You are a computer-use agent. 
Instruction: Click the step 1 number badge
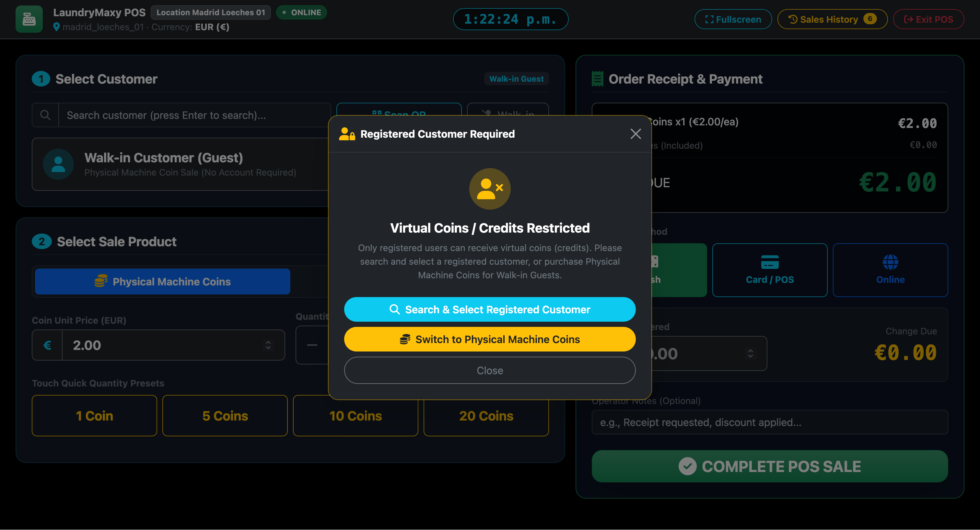[41, 79]
